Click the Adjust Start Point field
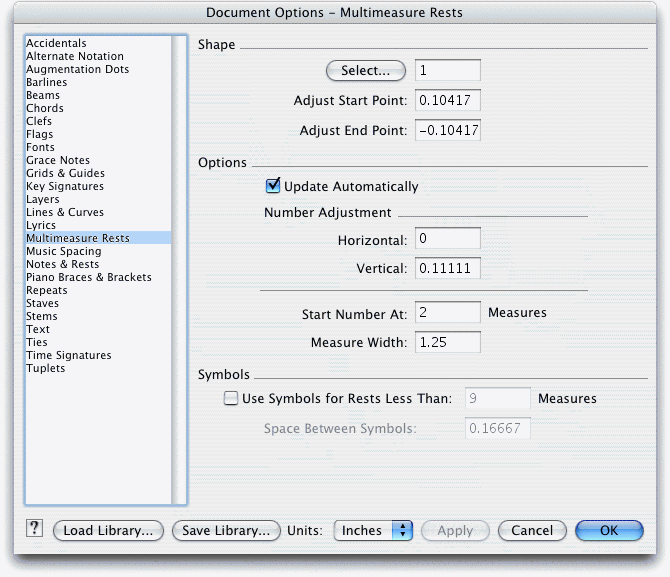 click(448, 100)
